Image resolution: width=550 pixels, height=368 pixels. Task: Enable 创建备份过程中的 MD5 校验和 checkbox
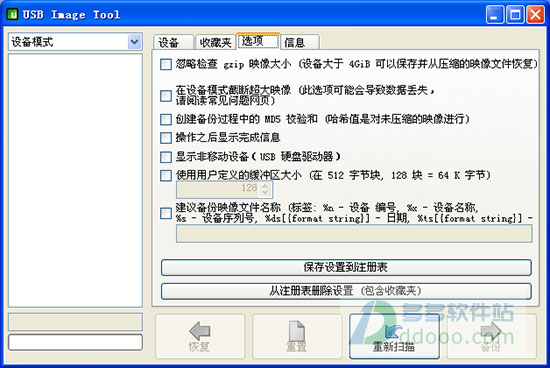[x=166, y=119]
